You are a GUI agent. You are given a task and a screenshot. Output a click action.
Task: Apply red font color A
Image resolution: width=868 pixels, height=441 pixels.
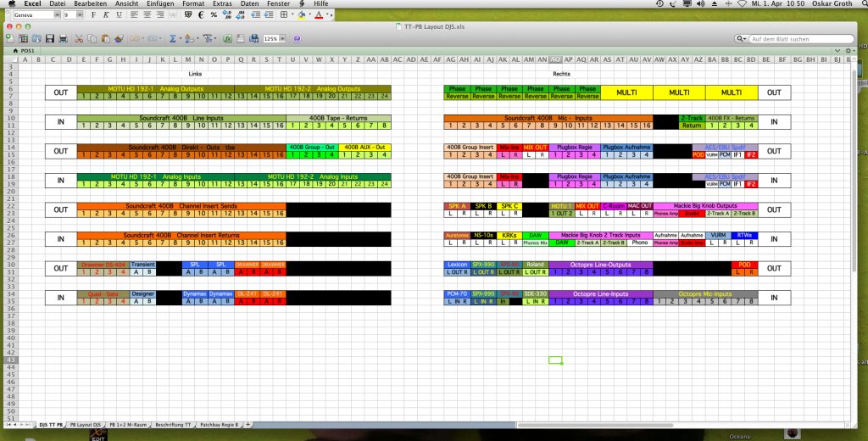coord(319,15)
